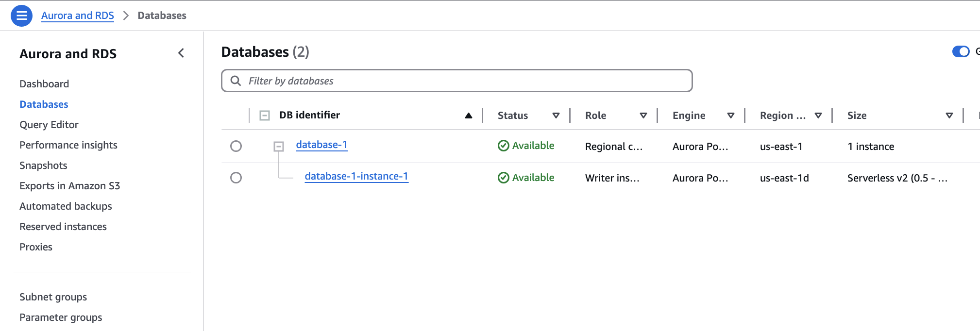Viewport: 980px width, 331px height.
Task: Open Dashboard in the sidebar
Action: tap(44, 84)
